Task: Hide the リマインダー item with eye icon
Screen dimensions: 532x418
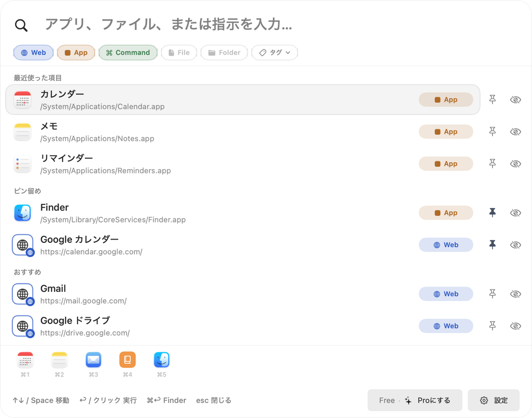Action: 515,164
